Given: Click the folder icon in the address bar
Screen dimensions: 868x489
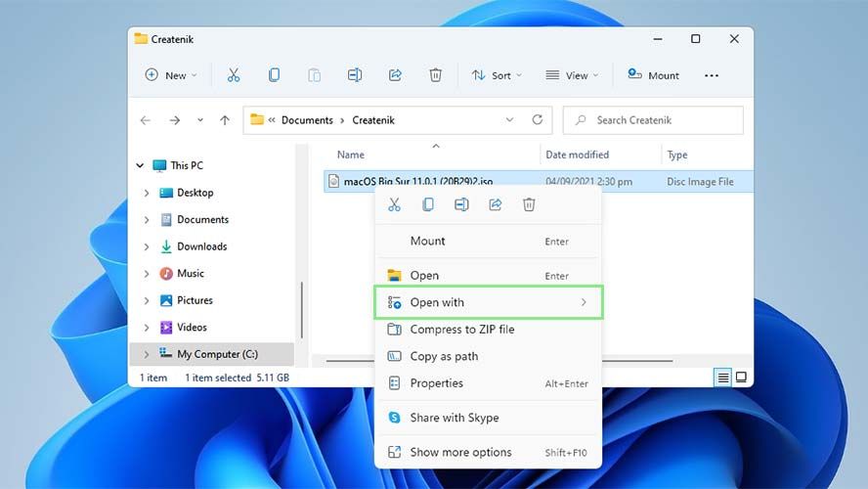Looking at the screenshot, I should (x=257, y=119).
